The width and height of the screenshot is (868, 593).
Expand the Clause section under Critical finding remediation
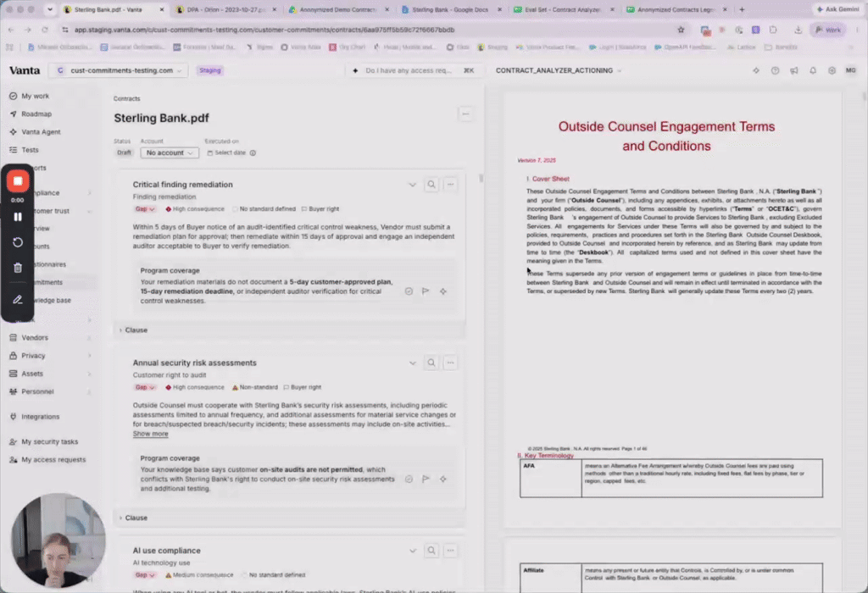(x=133, y=330)
